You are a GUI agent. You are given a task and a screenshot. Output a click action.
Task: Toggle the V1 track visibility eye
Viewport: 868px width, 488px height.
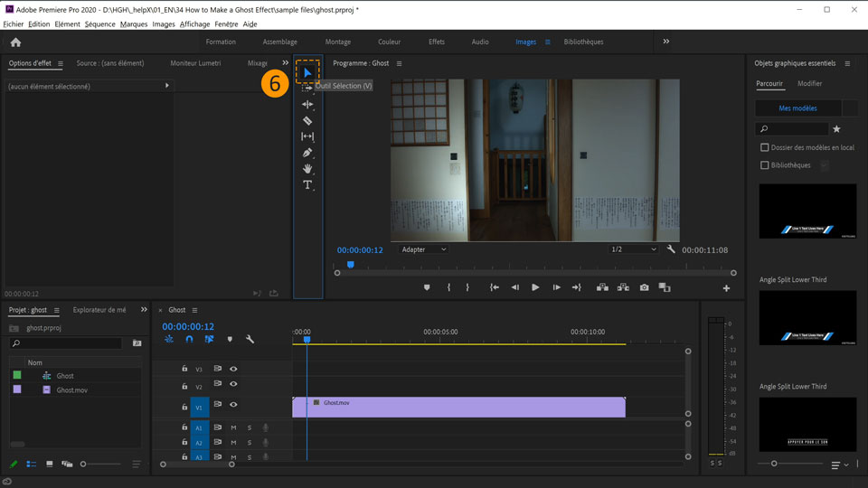(x=233, y=405)
